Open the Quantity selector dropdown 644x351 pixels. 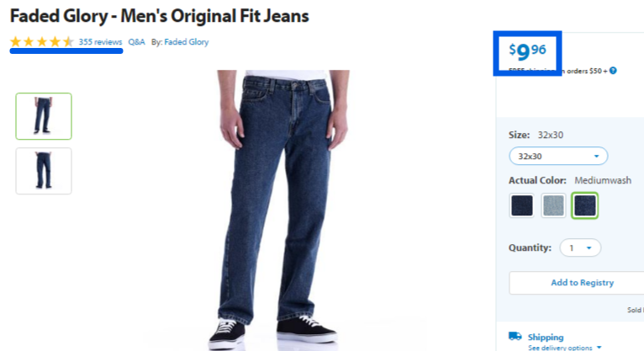[x=580, y=247]
